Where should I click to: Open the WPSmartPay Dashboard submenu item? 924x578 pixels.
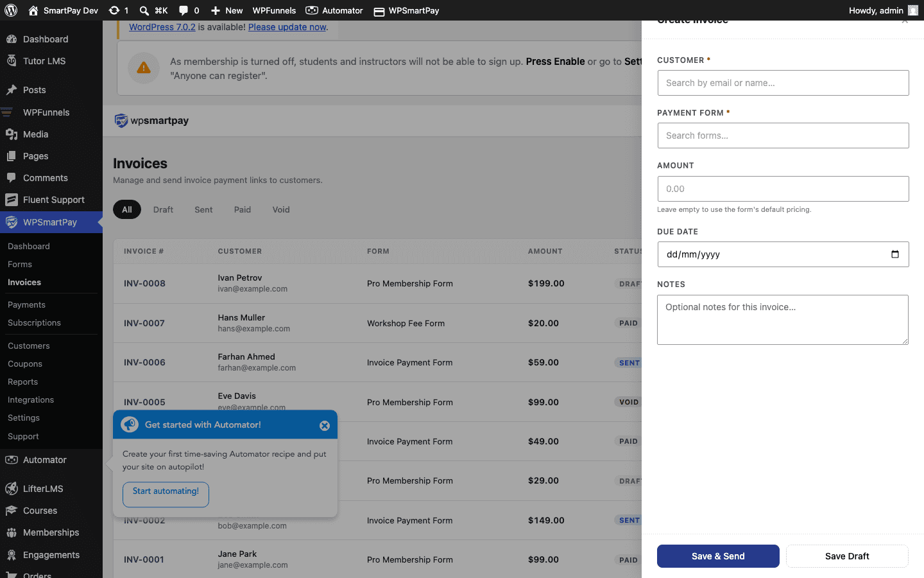click(x=29, y=246)
